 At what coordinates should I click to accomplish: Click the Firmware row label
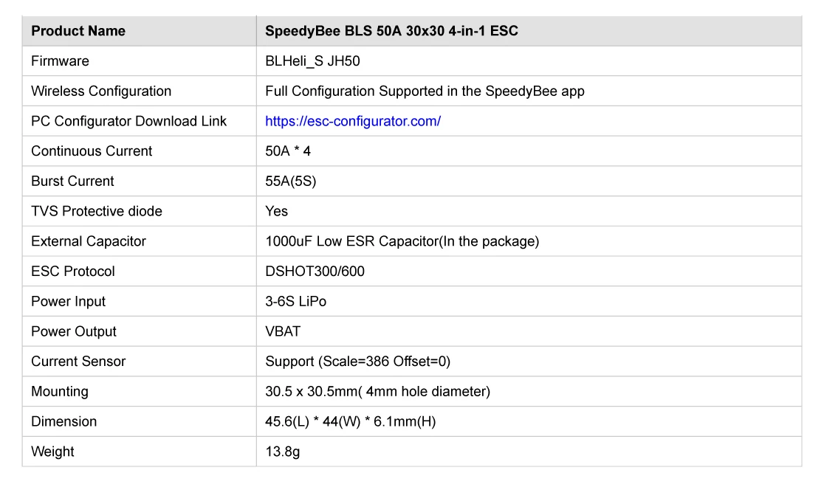coord(60,61)
